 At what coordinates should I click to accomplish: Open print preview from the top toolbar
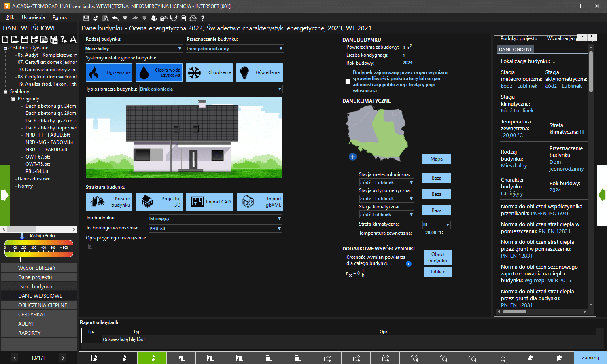(x=106, y=18)
